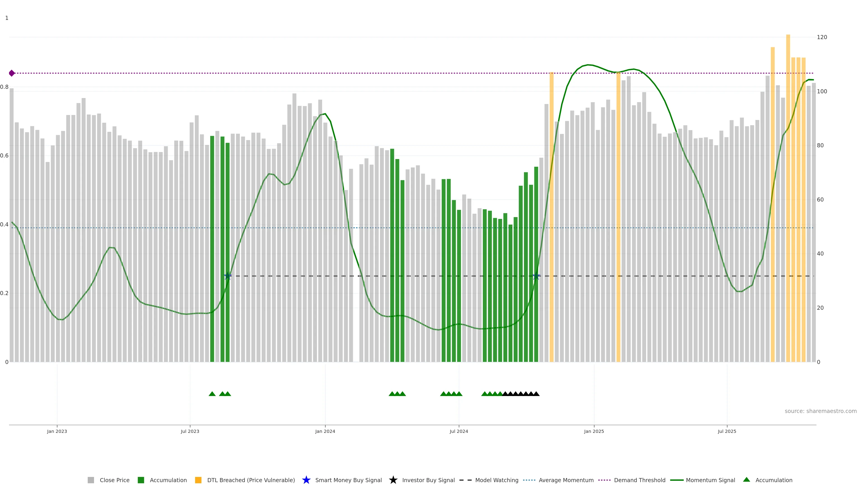This screenshot has width=868, height=488.
Task: Click the green Accumulation triangle legend icon
Action: [746, 480]
